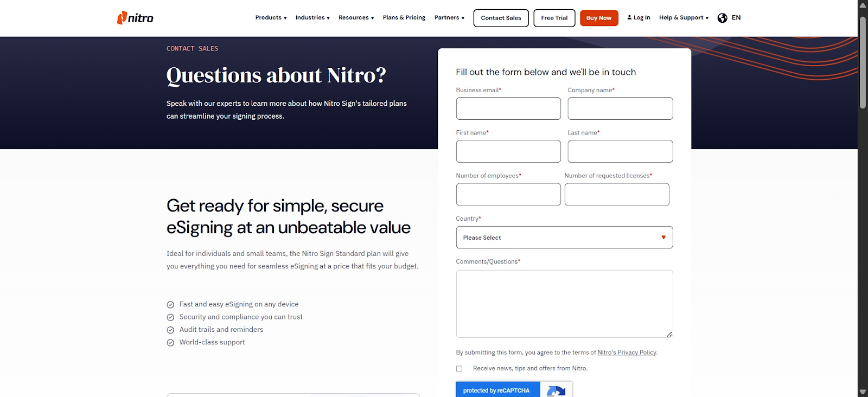Click the reCAPTCHA logo icon
This screenshot has width=868, height=397.
556,391
